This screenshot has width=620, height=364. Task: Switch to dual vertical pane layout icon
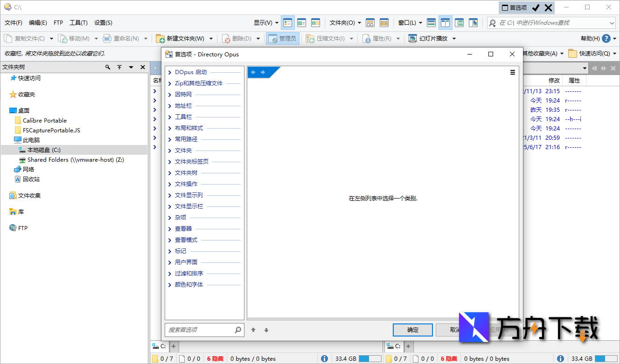[x=445, y=22]
